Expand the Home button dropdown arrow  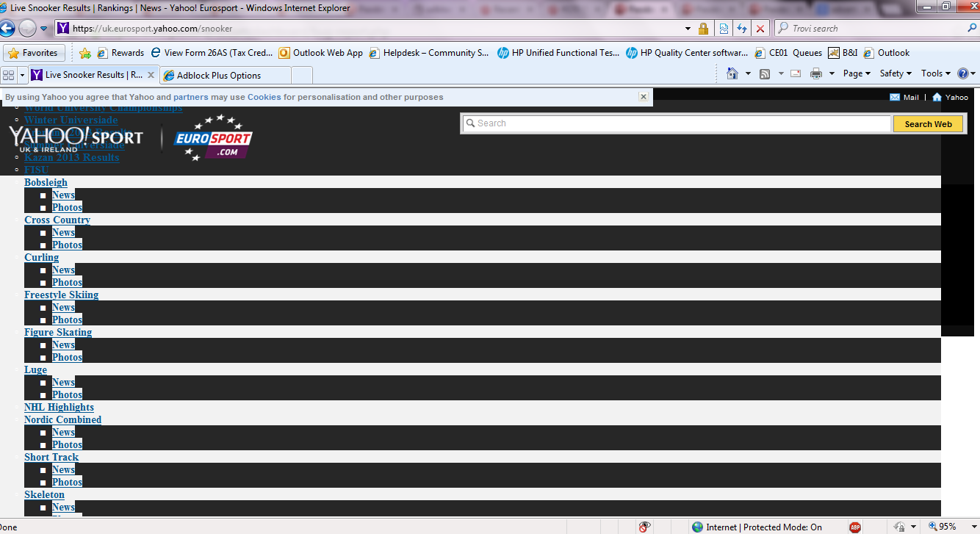[x=748, y=73]
